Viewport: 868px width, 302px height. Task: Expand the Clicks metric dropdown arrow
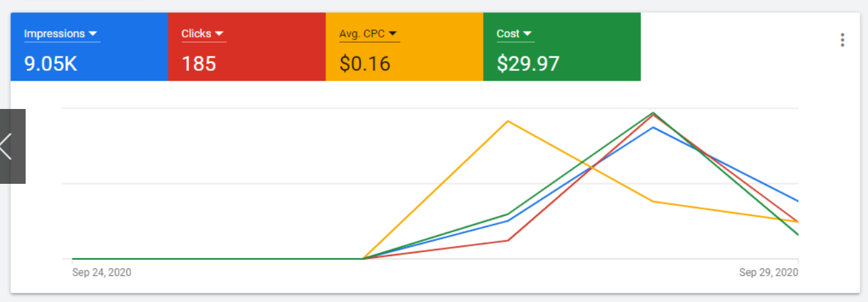219,33
